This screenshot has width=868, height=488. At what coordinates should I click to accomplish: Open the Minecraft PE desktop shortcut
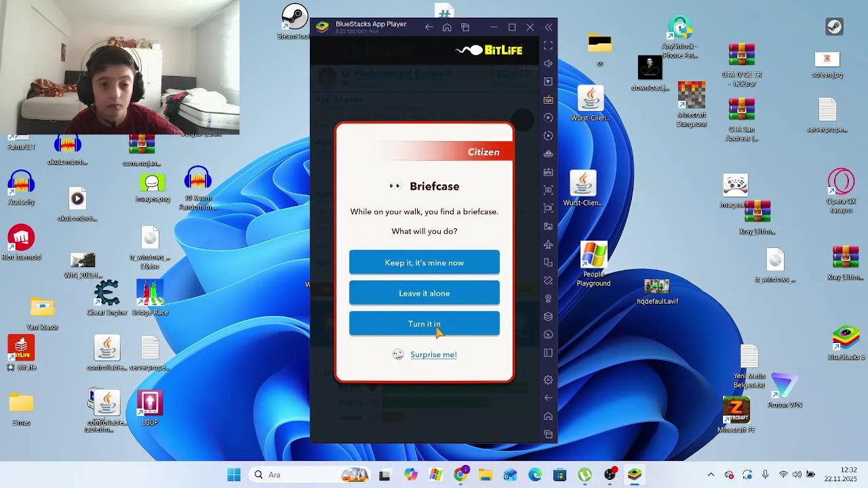pyautogui.click(x=736, y=415)
